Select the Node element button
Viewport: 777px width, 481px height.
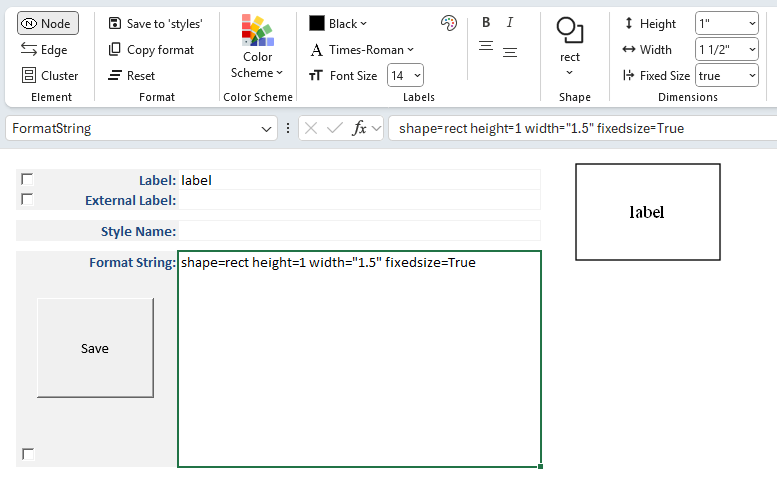[x=47, y=23]
